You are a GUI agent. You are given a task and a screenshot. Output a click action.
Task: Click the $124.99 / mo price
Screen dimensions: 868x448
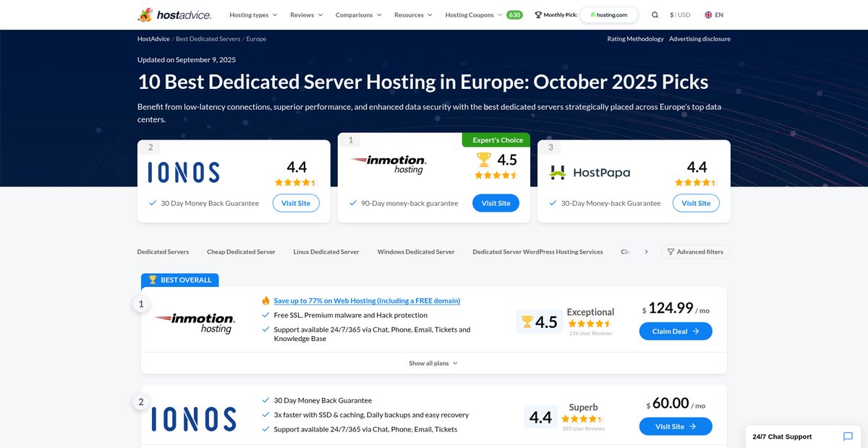point(676,309)
